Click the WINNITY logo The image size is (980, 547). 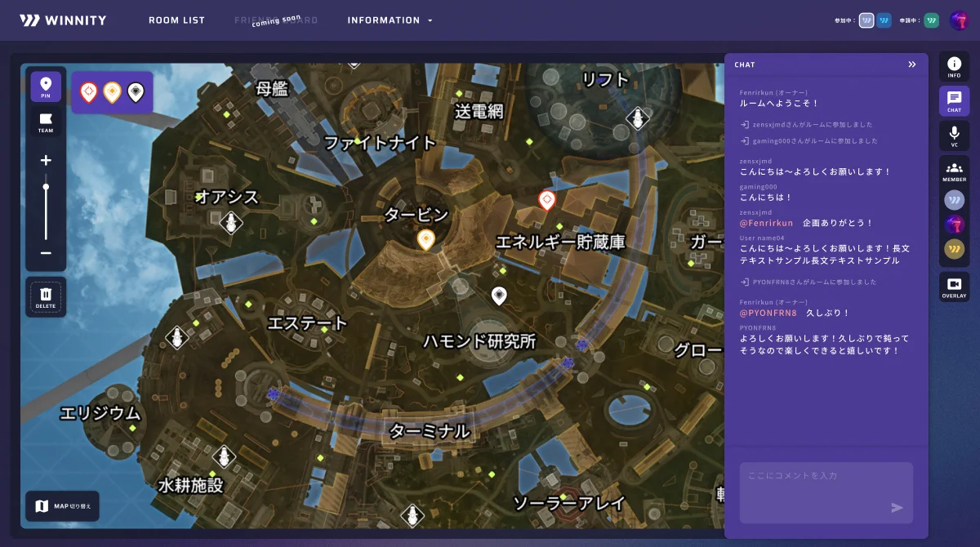coord(63,20)
